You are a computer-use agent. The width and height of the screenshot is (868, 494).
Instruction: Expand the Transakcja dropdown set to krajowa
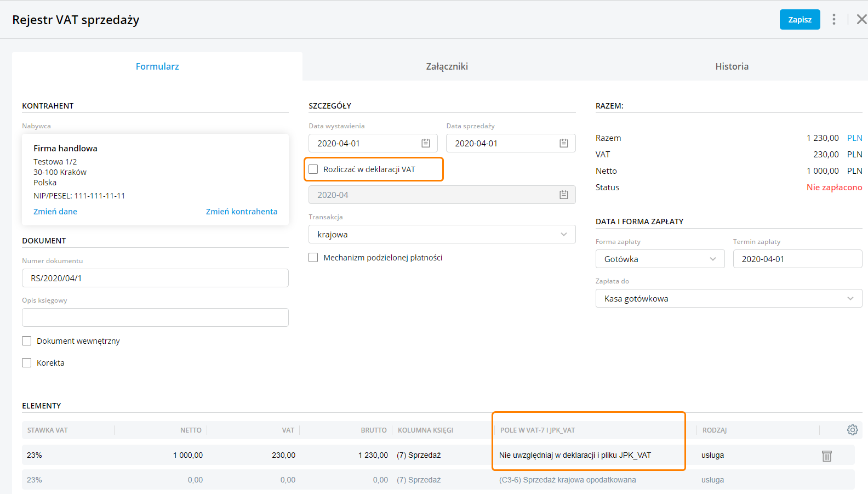pyautogui.click(x=442, y=234)
